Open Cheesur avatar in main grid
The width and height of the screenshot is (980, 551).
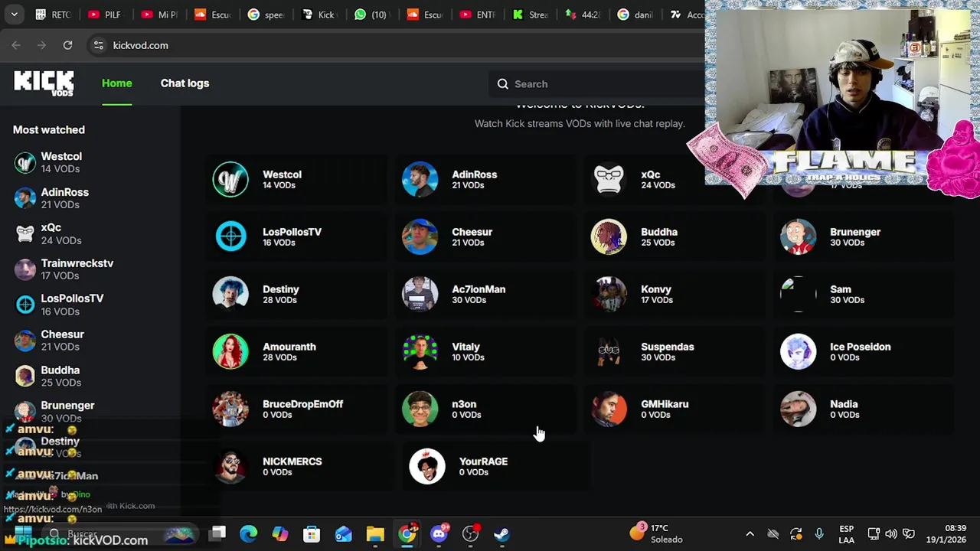[x=420, y=236]
